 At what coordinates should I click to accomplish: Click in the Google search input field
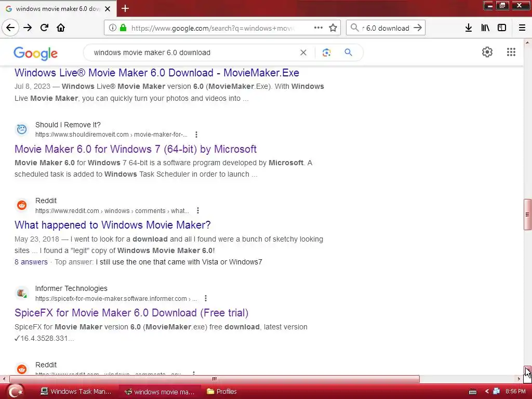[193, 52]
